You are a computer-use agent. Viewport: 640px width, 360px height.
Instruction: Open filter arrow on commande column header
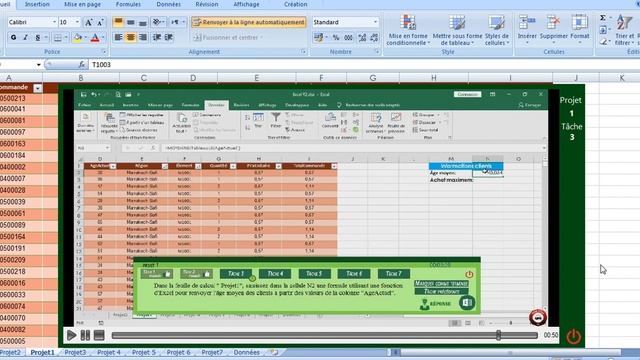tap(38, 88)
